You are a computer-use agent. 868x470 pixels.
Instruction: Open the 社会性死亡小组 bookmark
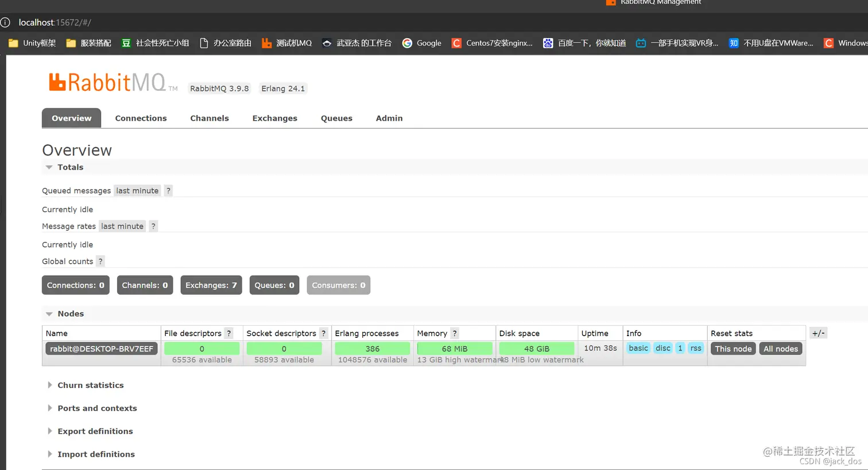click(x=155, y=43)
